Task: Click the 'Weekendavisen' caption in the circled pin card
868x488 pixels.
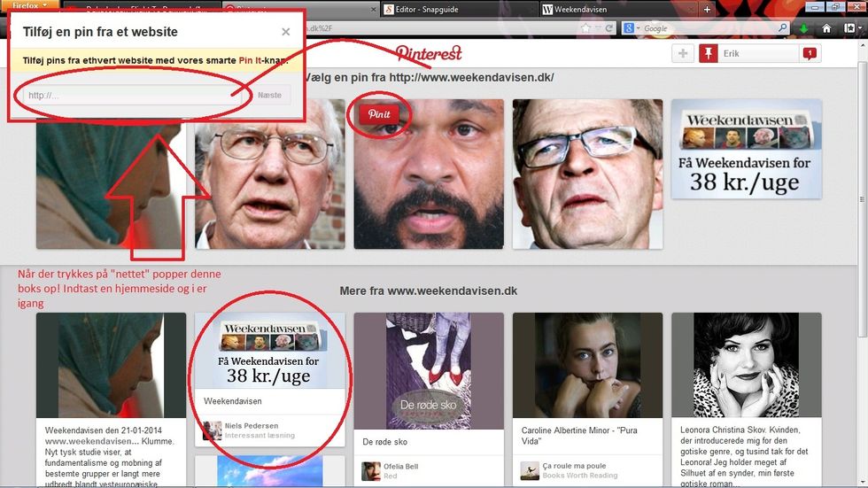Action: [232, 401]
